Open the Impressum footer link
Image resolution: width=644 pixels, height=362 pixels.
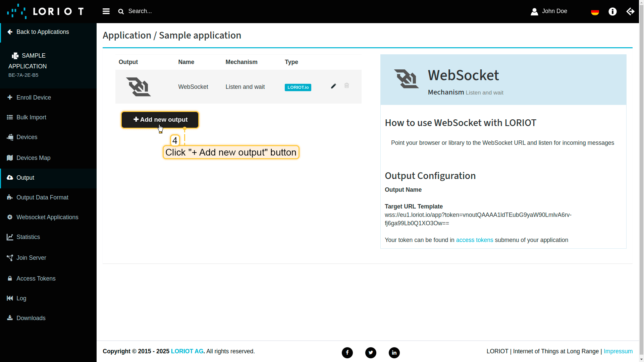pos(618,351)
